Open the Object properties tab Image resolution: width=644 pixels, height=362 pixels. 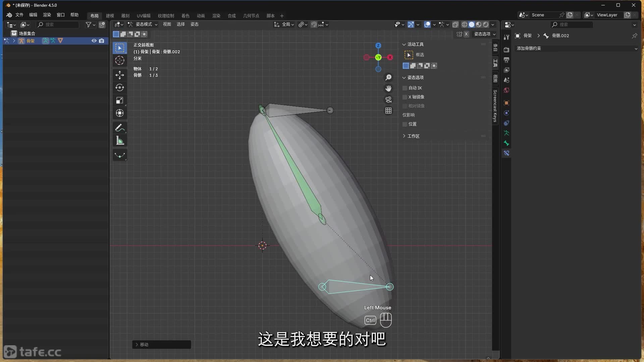pyautogui.click(x=506, y=103)
